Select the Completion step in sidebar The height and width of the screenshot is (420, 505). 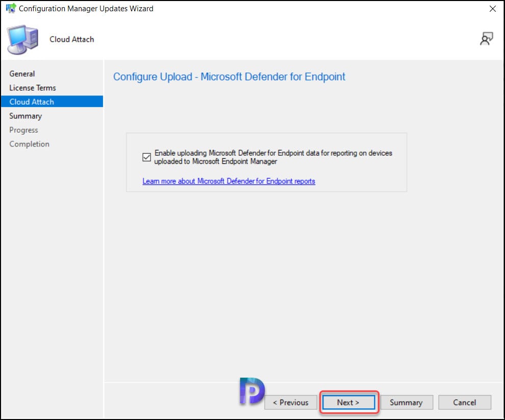[29, 144]
